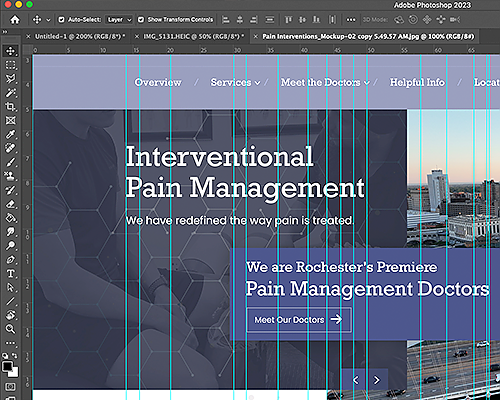Click the right slider arrow in mockup
500x400 pixels.
[376, 380]
